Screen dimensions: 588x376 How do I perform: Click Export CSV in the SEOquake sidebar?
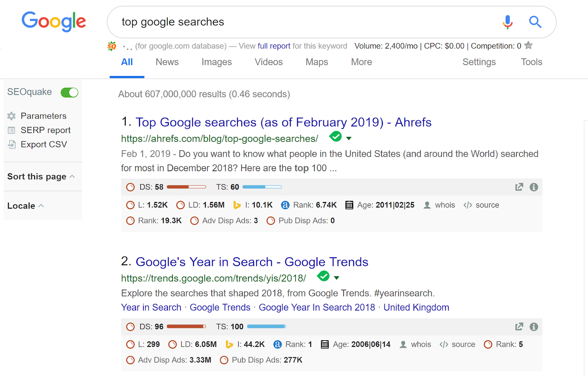pyautogui.click(x=43, y=145)
